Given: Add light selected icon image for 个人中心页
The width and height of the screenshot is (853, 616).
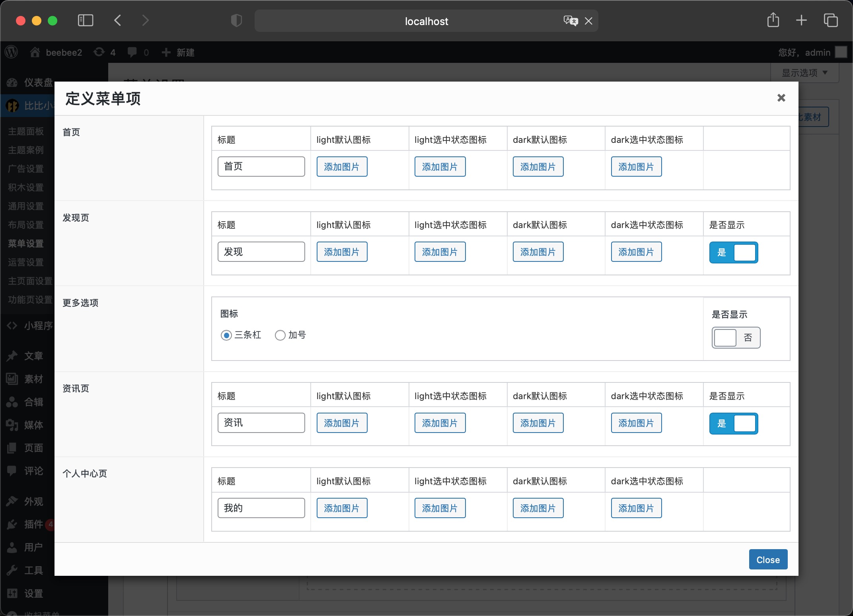Looking at the screenshot, I should (x=440, y=508).
